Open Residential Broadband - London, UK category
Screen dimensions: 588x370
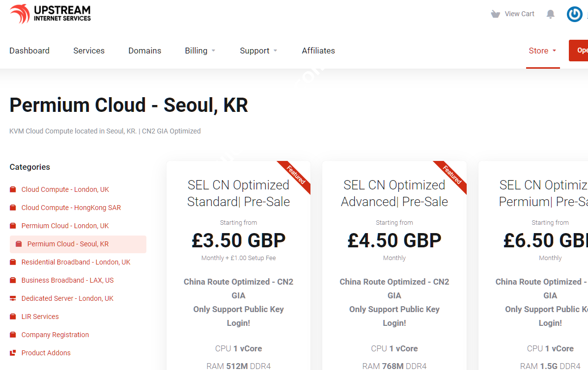click(x=76, y=262)
